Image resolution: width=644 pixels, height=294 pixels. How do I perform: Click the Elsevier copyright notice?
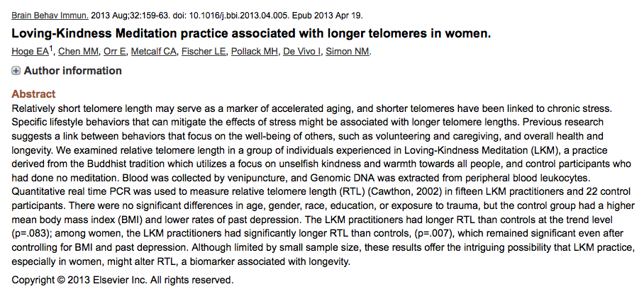click(123, 281)
